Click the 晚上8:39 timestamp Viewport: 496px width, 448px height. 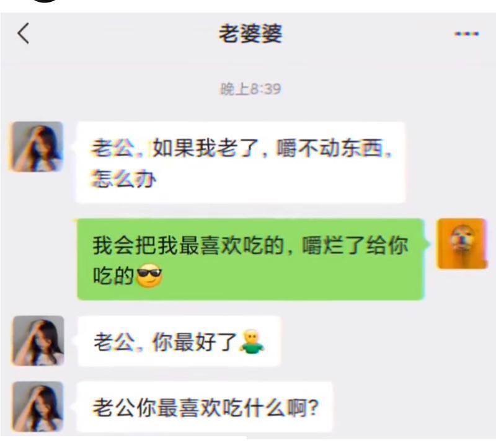coord(250,89)
